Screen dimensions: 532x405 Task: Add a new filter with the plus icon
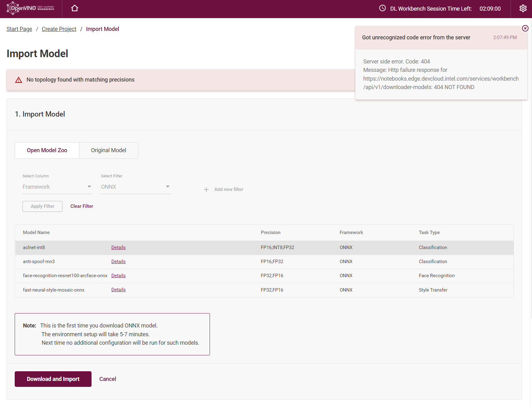pyautogui.click(x=206, y=189)
